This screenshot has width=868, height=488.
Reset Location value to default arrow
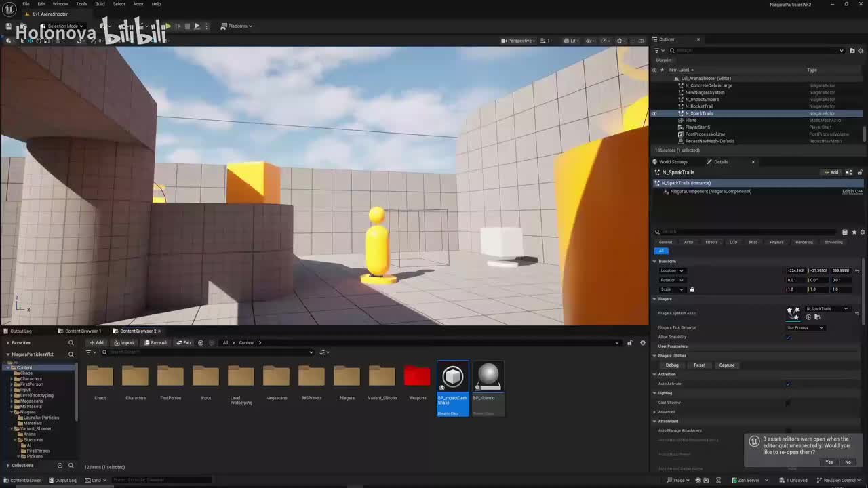click(857, 270)
